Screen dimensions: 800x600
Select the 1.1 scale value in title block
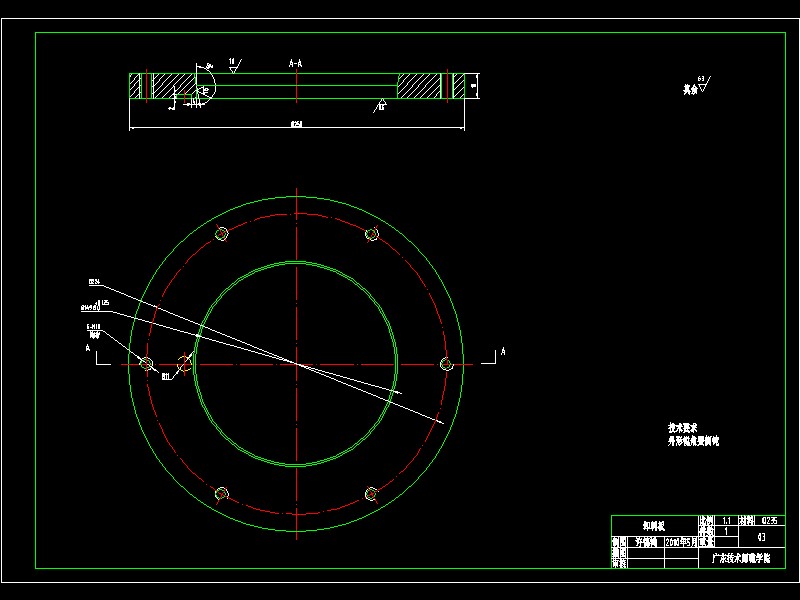click(x=726, y=521)
